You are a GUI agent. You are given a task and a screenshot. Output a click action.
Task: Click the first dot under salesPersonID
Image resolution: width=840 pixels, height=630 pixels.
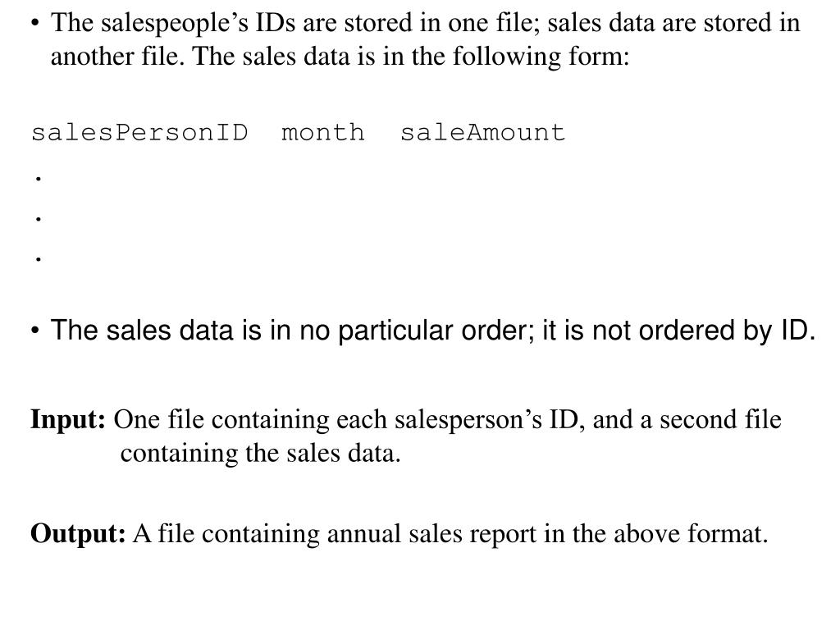point(38,180)
